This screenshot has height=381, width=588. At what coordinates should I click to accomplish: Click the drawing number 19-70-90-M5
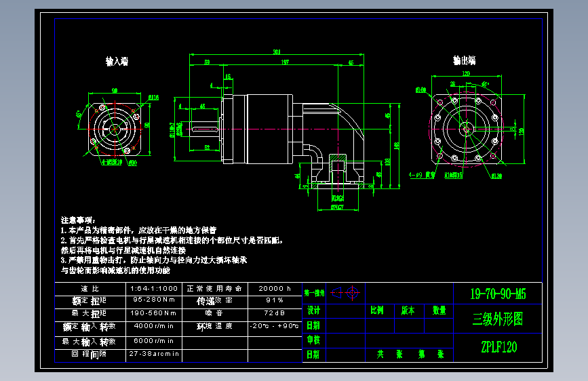(498, 294)
